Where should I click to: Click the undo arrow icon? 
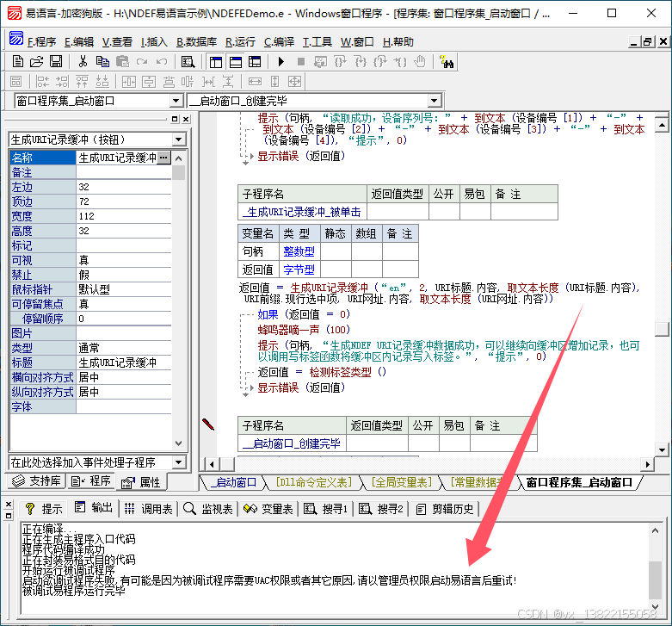(162, 62)
